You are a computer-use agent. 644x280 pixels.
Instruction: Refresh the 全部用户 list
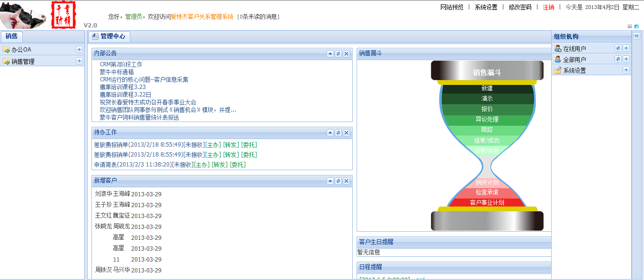618,59
